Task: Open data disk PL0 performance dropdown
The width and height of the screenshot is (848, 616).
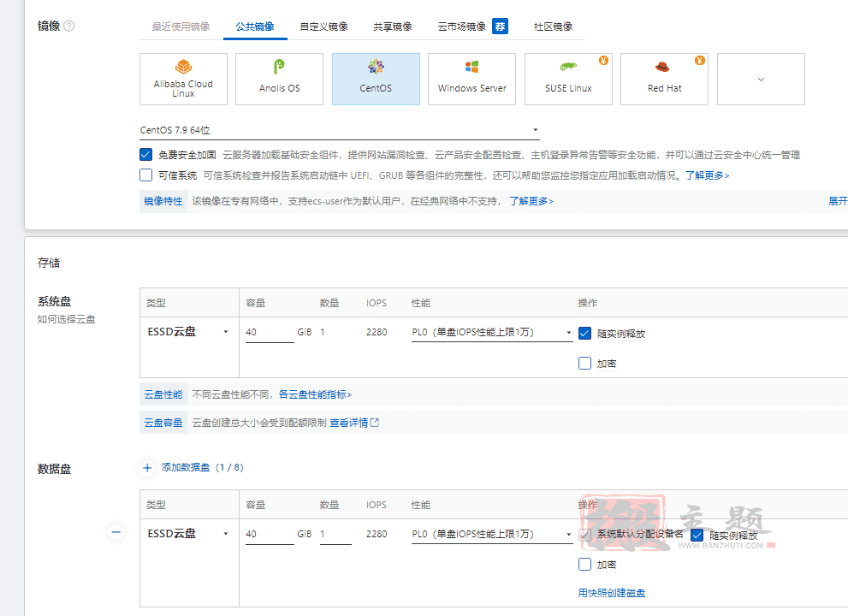Action: coord(492,534)
